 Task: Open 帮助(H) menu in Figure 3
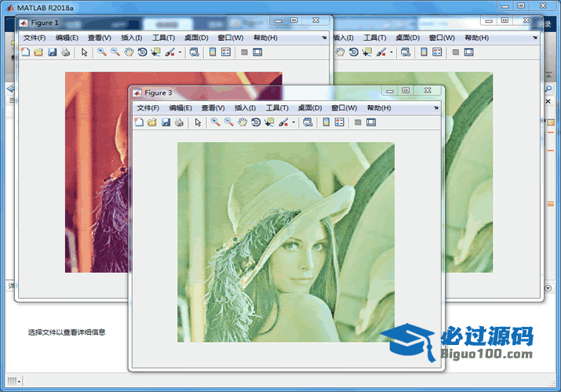pos(379,108)
